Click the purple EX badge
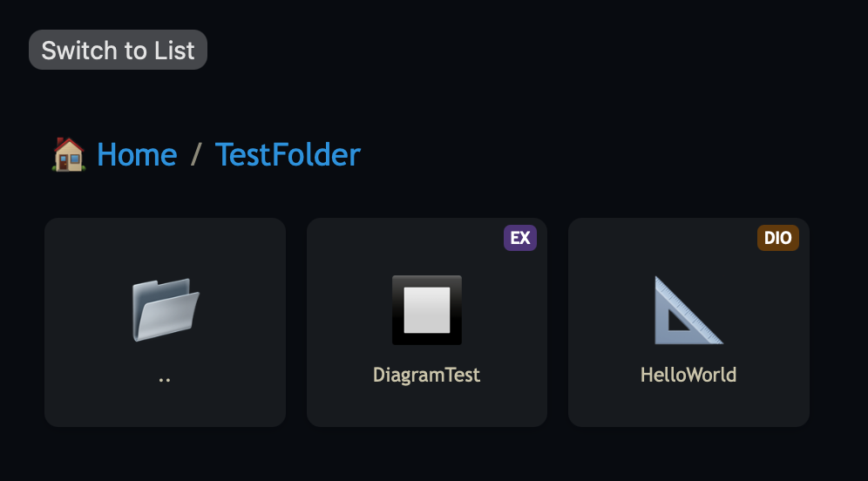The height and width of the screenshot is (481, 868). tap(520, 238)
